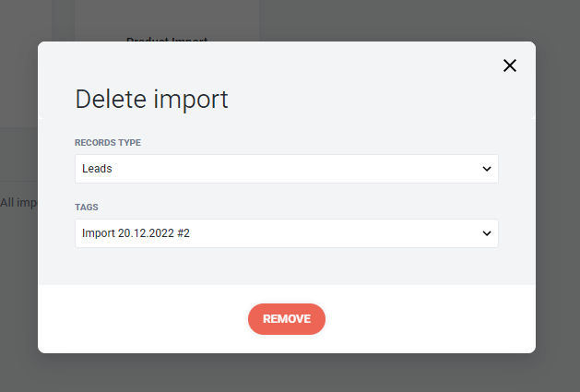The height and width of the screenshot is (392, 580).
Task: Click the partially hidden 'Product Import' text
Action: click(167, 39)
